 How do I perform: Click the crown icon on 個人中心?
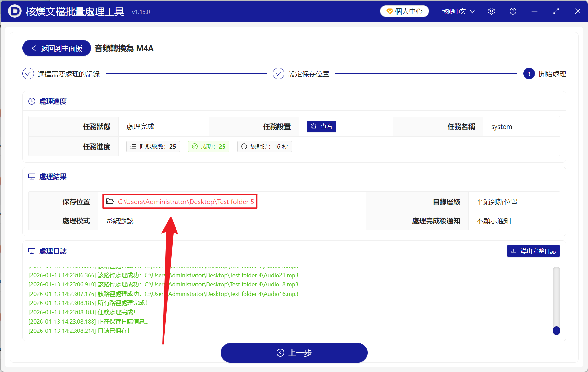point(389,11)
